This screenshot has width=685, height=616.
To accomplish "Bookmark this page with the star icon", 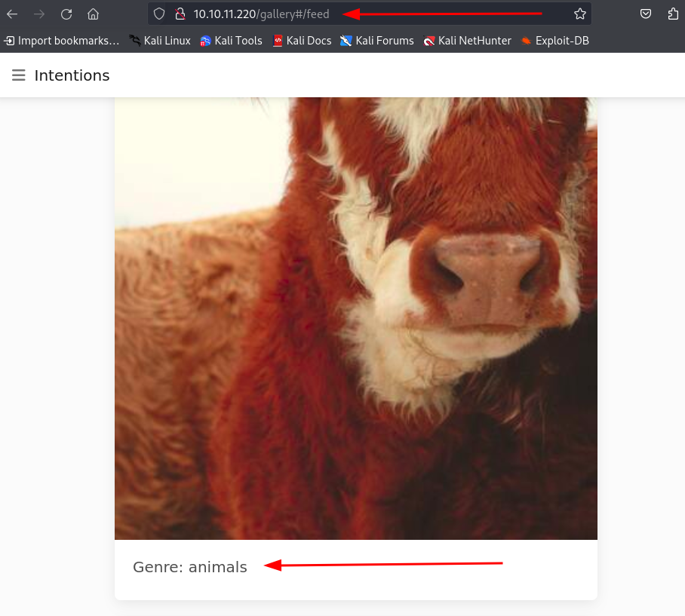I will pyautogui.click(x=579, y=14).
